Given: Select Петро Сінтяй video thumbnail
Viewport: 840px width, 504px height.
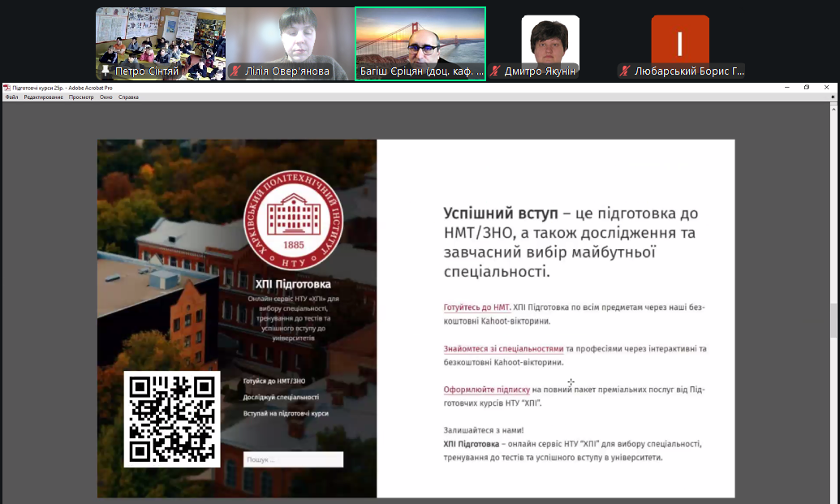Looking at the screenshot, I should (x=161, y=44).
